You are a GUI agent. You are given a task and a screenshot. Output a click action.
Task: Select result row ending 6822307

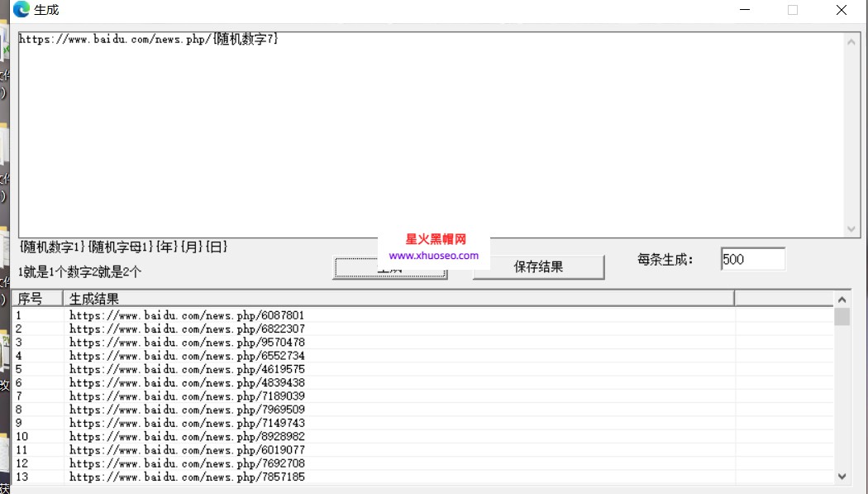pyautogui.click(x=423, y=329)
